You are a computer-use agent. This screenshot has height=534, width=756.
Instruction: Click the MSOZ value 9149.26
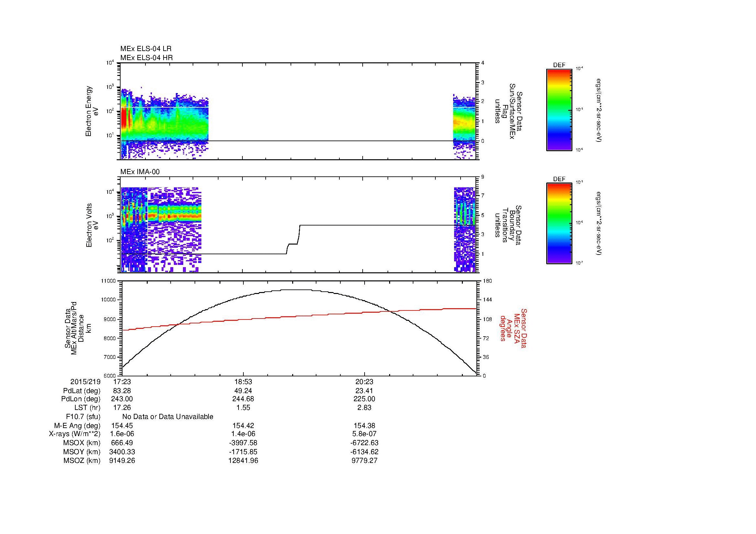point(122,461)
